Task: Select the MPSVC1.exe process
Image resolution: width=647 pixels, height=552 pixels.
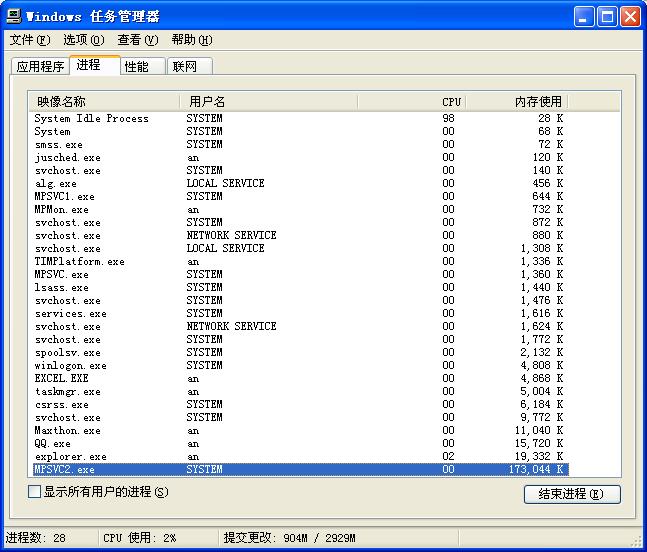Action: click(300, 196)
